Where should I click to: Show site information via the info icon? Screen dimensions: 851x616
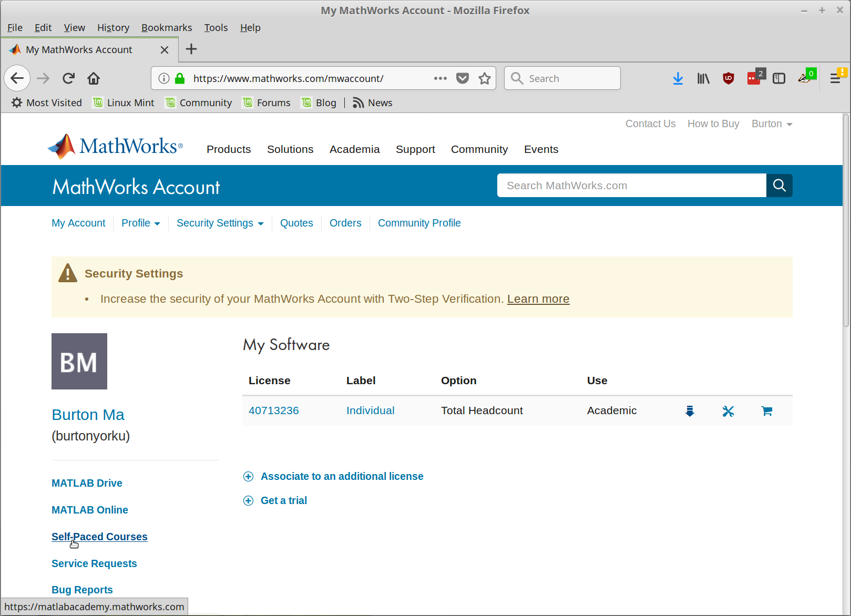tap(164, 78)
